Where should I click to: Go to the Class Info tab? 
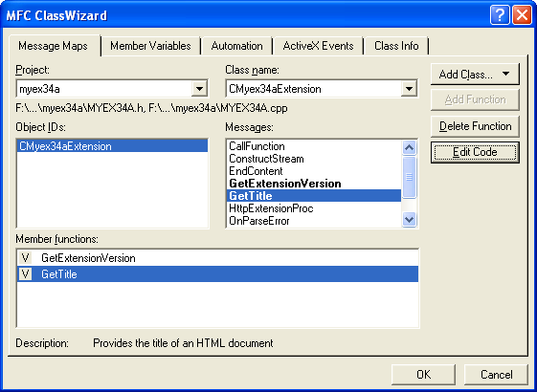point(396,46)
